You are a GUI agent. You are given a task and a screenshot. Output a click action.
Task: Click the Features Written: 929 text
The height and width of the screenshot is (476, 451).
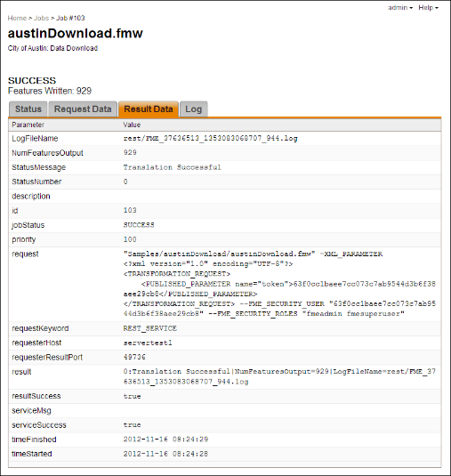coord(50,91)
